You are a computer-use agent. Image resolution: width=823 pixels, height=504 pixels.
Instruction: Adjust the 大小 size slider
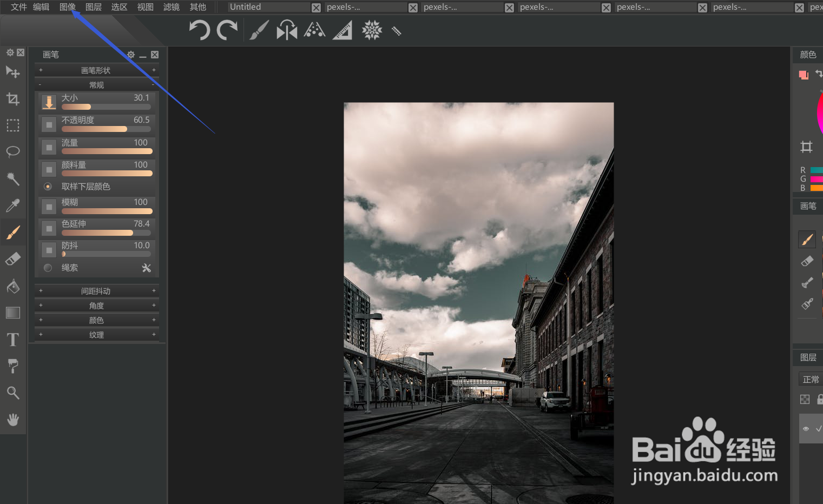tap(106, 107)
